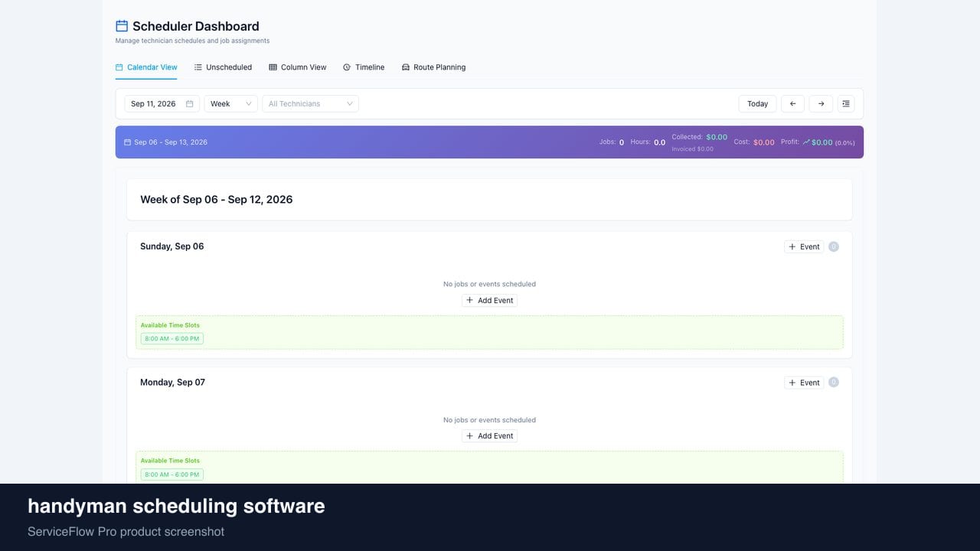Click Monday's event count badge
This screenshot has height=551, width=980.
click(x=834, y=382)
